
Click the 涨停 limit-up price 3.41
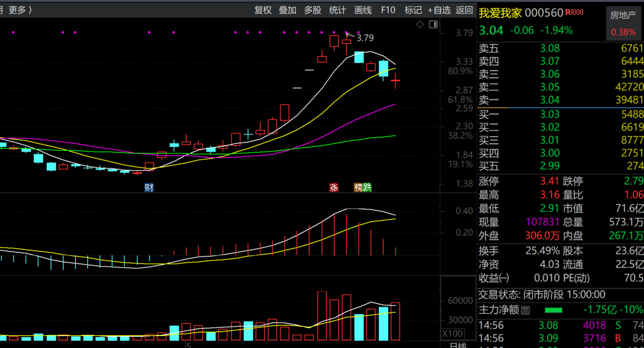click(550, 181)
